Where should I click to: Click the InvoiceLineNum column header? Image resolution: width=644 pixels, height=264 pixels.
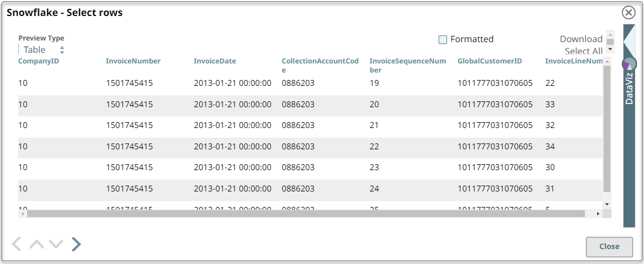[x=574, y=61]
